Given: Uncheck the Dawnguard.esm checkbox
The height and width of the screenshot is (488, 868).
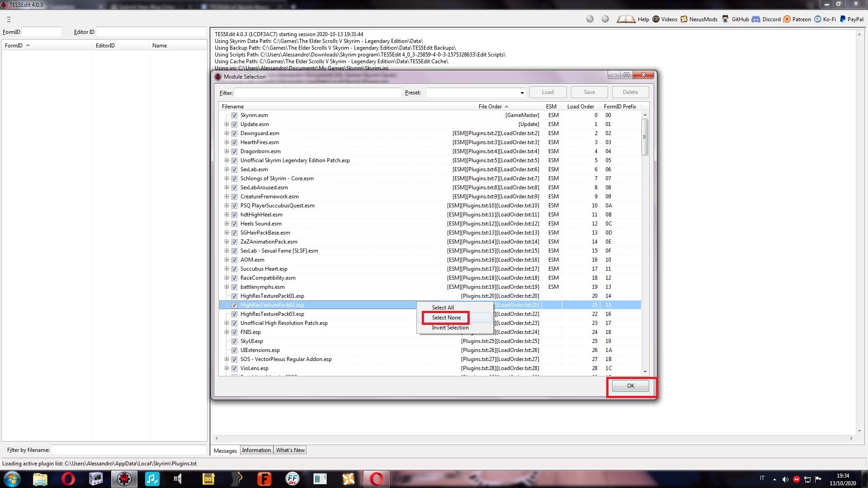Looking at the screenshot, I should pyautogui.click(x=234, y=133).
